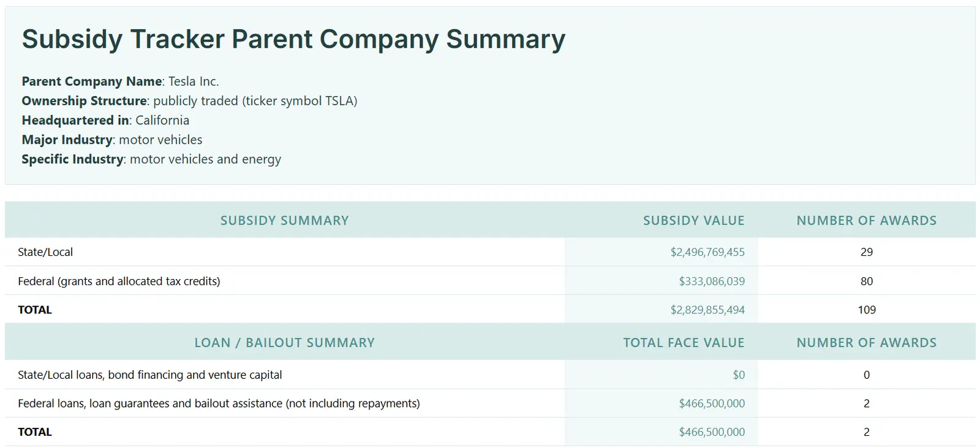Screen dimensions: 980x448
Task: Click the State/Local subsidy value $2,496,769,455
Action: (707, 252)
